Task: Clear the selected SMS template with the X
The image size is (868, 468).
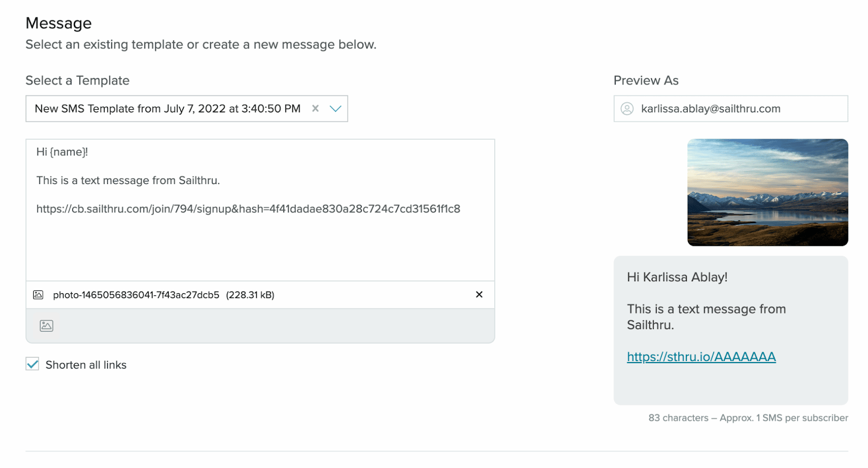Action: tap(316, 109)
